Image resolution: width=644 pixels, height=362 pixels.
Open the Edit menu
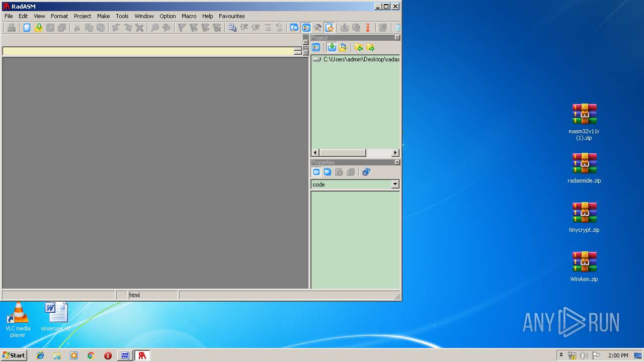(23, 16)
